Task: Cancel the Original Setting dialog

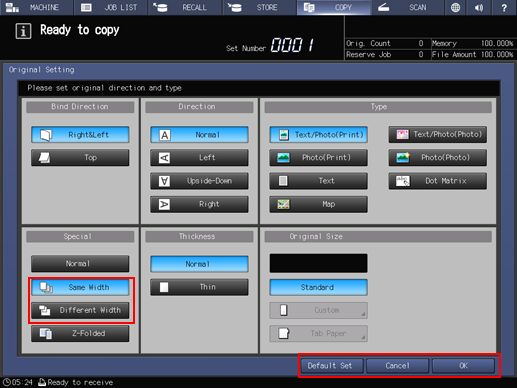Action: click(397, 366)
